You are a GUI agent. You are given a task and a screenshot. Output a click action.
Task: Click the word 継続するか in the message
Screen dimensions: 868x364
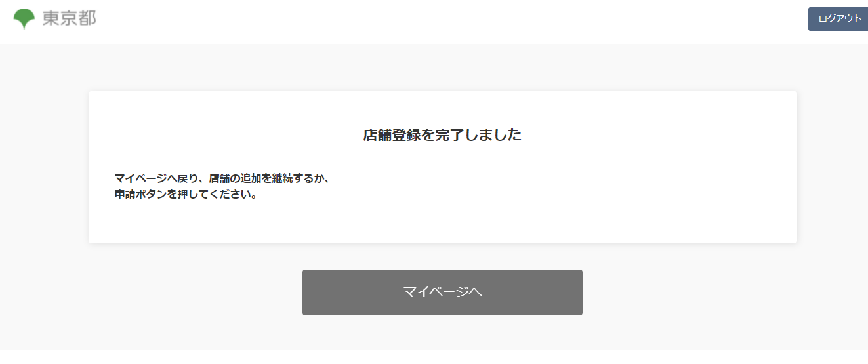pyautogui.click(x=300, y=178)
